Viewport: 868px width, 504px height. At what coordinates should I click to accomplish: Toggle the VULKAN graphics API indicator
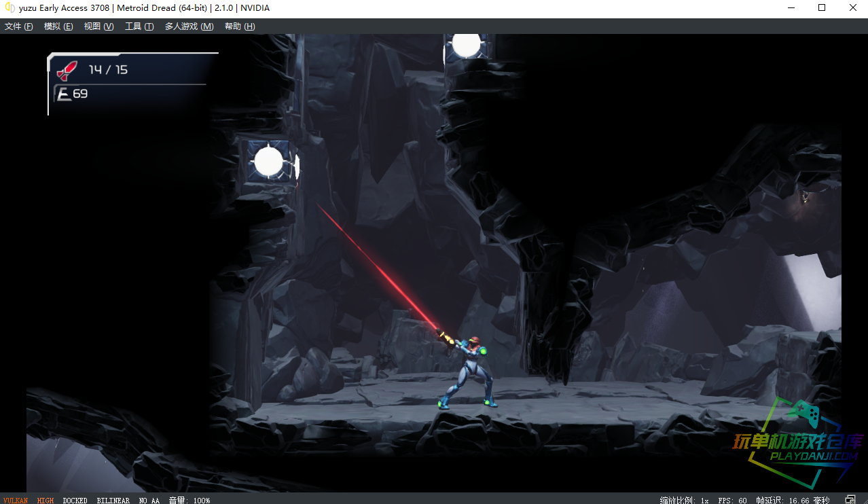click(16, 501)
